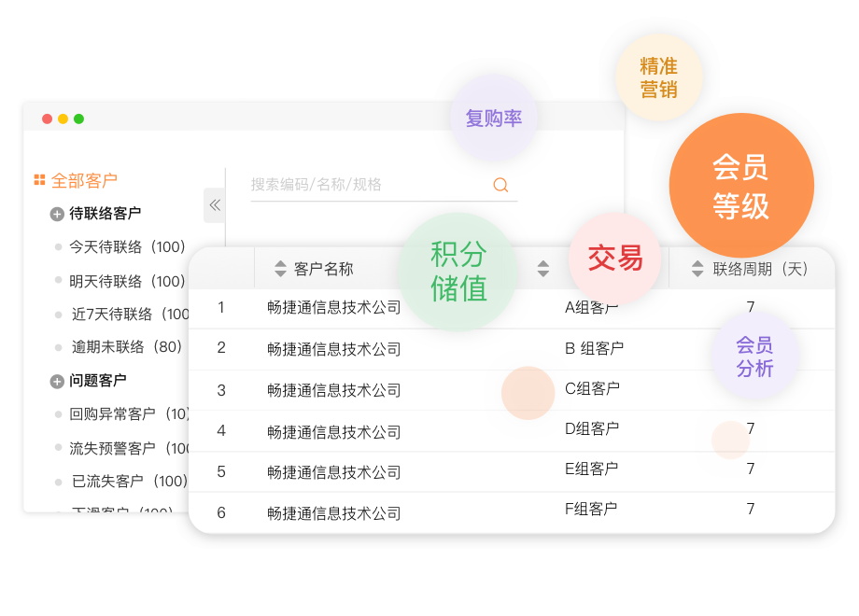Click the 会员等级 orange bubble
The width and height of the screenshot is (859, 616).
tap(740, 186)
